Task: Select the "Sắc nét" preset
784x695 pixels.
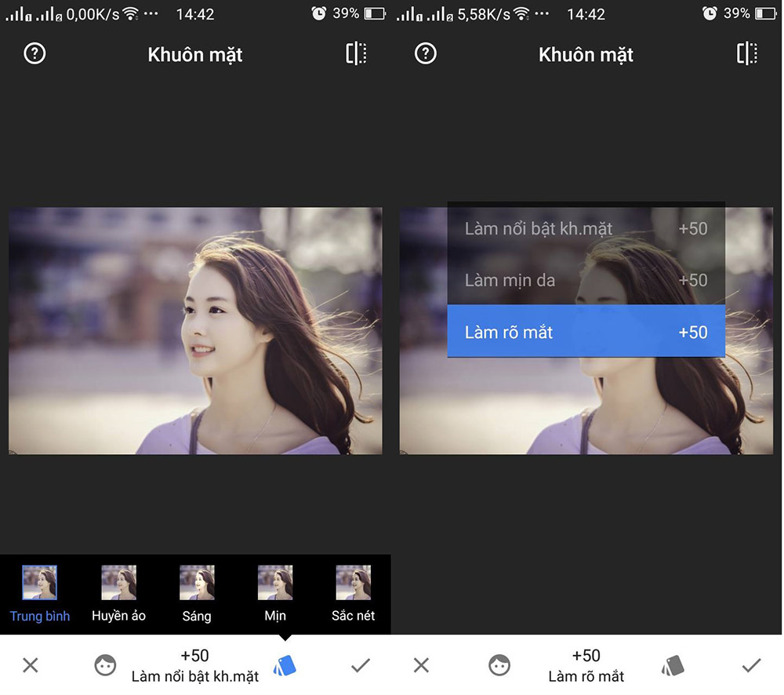Action: pyautogui.click(x=353, y=584)
